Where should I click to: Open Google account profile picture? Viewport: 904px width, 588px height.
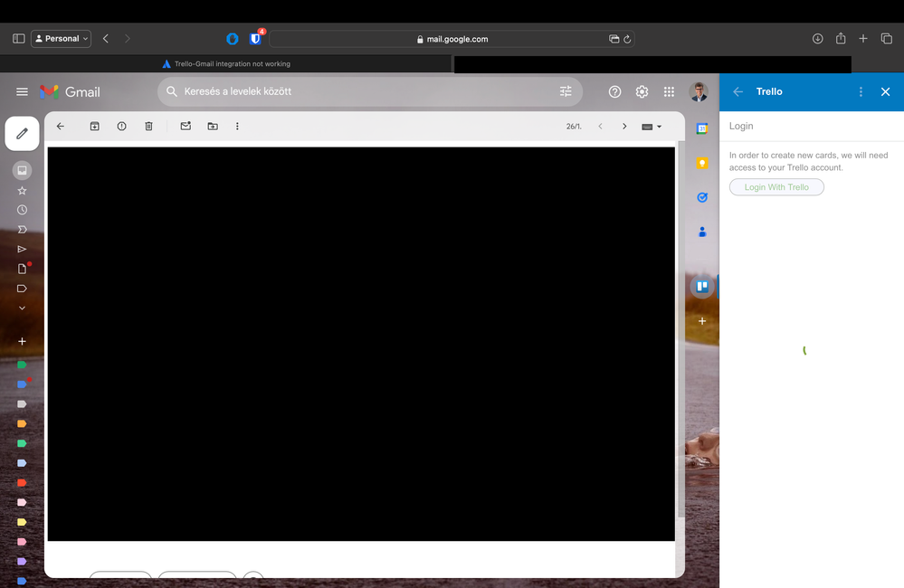[x=699, y=91]
